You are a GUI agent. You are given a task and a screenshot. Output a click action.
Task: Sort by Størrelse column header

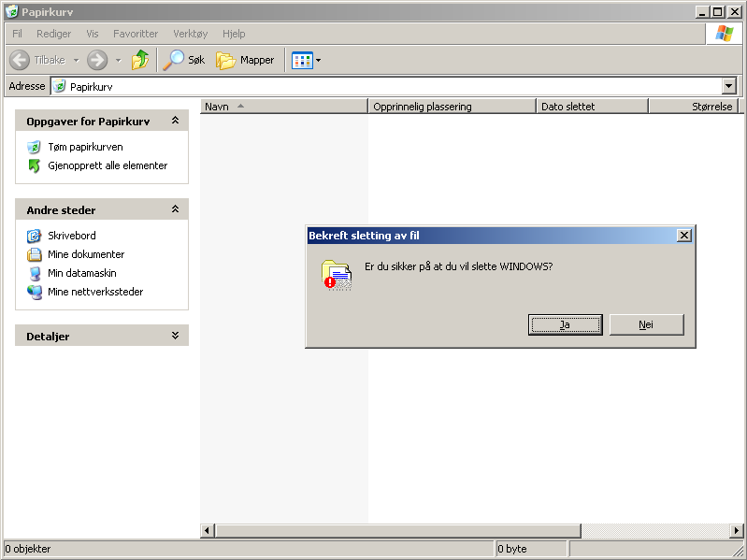click(693, 107)
